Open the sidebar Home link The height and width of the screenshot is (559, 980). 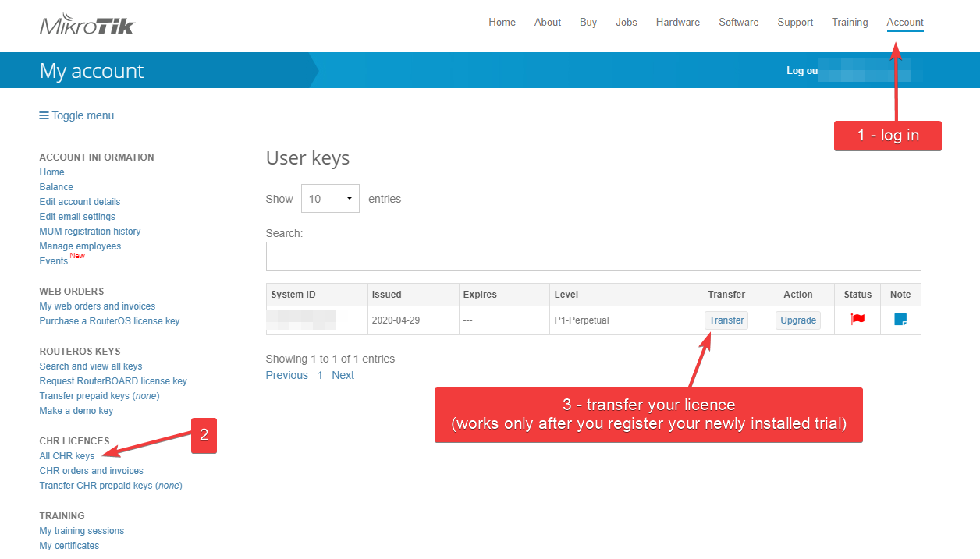[51, 172]
